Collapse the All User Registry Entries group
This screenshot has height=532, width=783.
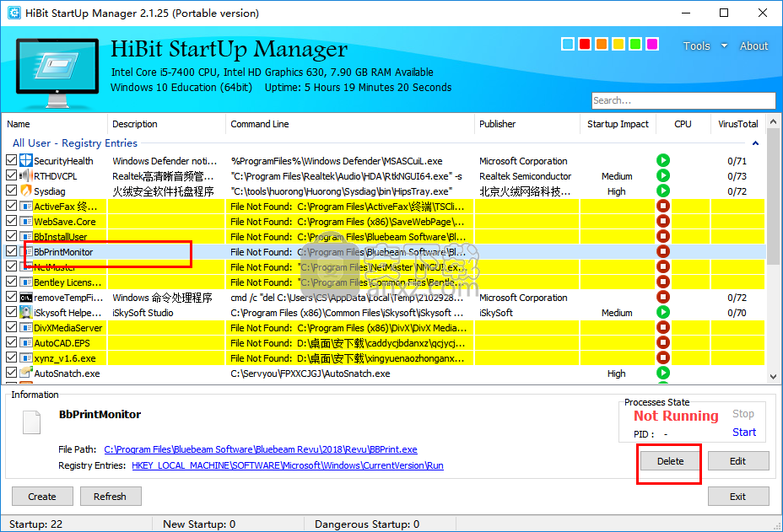pos(755,143)
